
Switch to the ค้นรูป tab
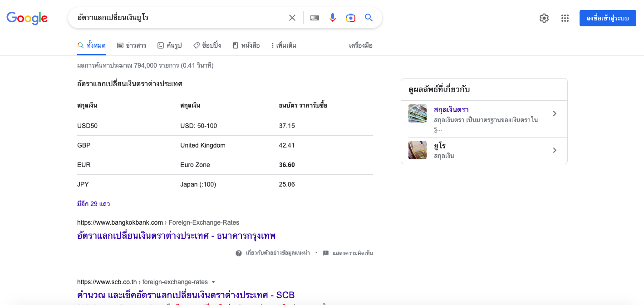click(169, 45)
